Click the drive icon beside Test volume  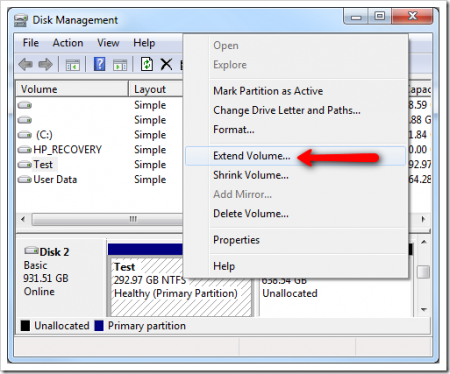(x=25, y=165)
